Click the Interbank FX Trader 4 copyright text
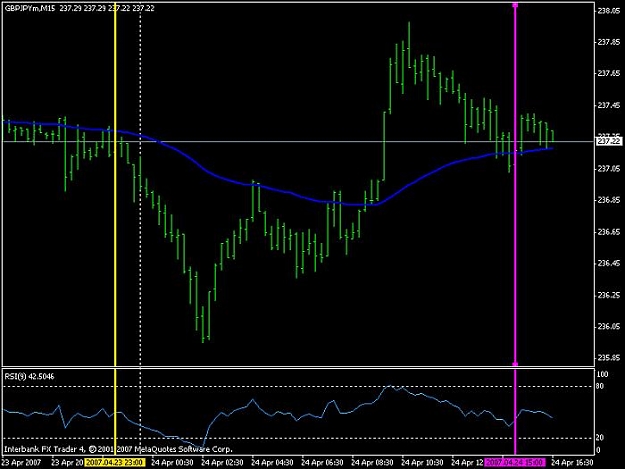Screen dimensions: 625x469 coord(118,449)
